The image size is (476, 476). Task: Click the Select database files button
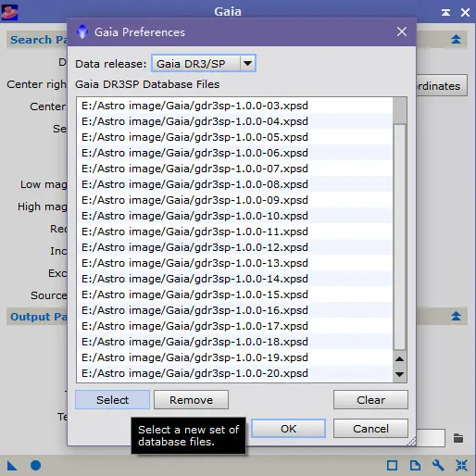[x=112, y=400]
